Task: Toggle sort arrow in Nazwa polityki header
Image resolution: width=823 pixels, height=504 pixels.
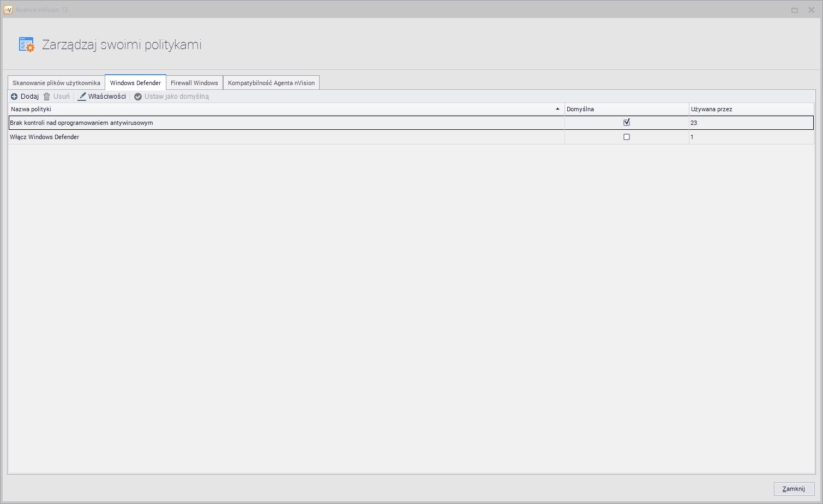Action: click(557, 109)
